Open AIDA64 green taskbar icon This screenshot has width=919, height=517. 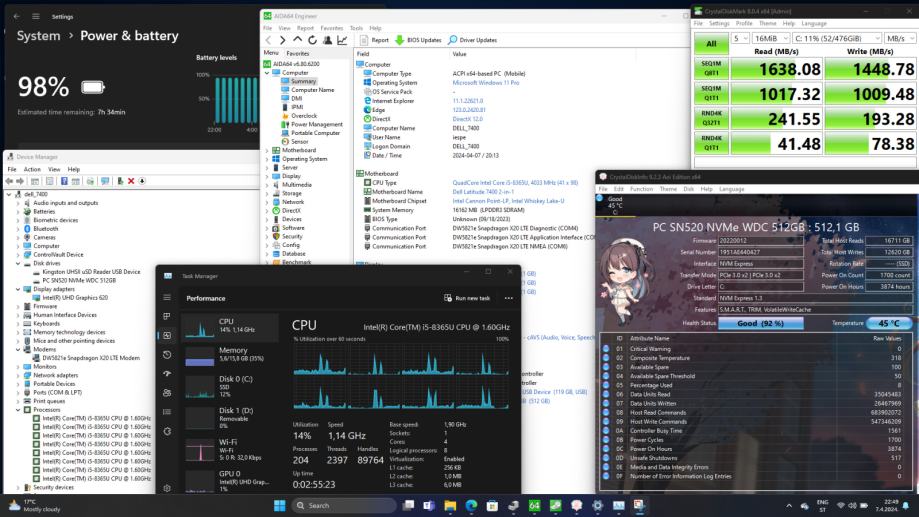pos(535,505)
